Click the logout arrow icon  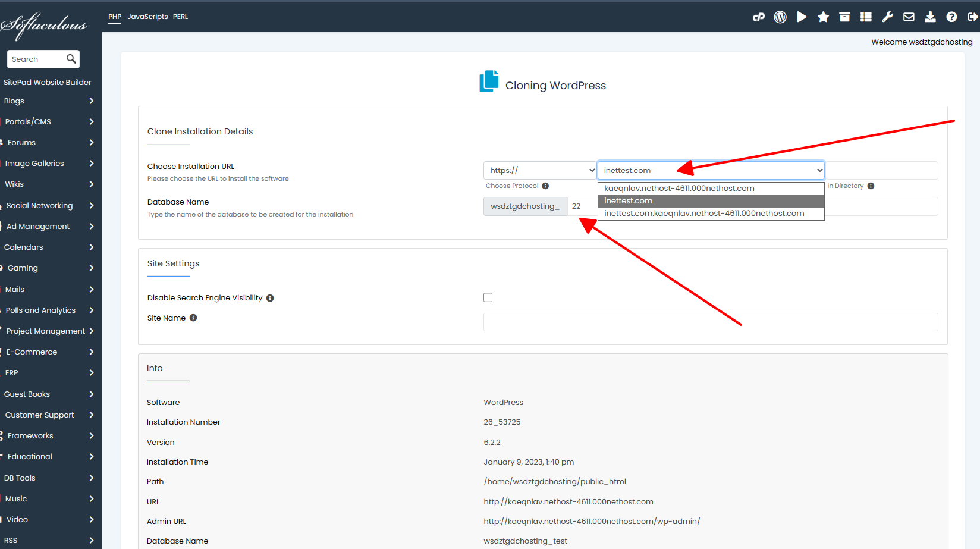tap(973, 17)
